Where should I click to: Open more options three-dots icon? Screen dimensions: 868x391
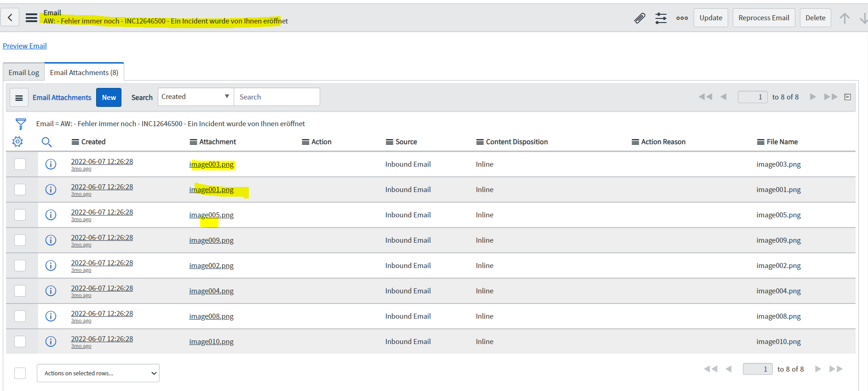[x=682, y=18]
